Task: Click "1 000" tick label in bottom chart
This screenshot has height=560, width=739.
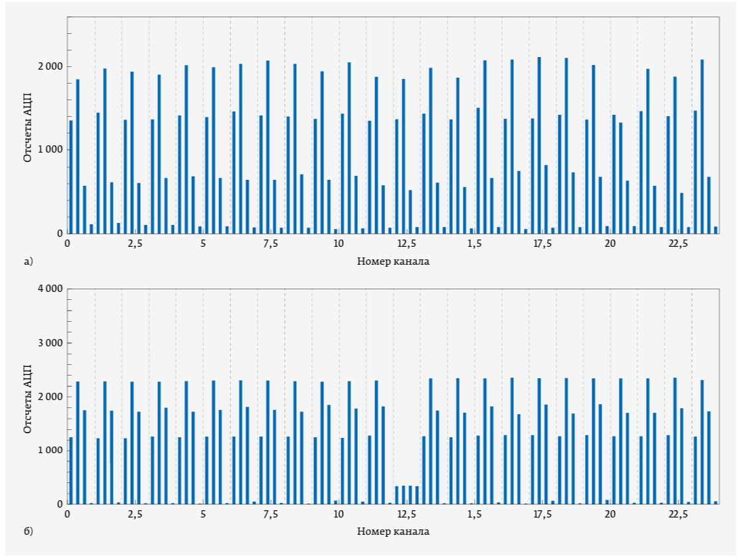Action: (50, 451)
